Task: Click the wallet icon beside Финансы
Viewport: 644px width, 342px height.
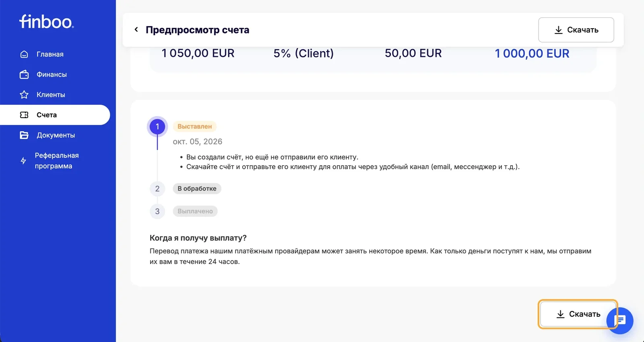Action: coord(24,75)
